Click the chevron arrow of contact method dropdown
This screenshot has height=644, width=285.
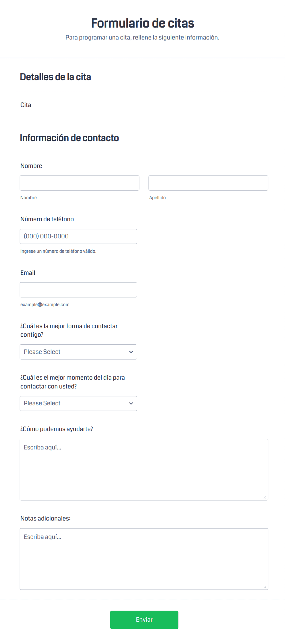coord(131,352)
